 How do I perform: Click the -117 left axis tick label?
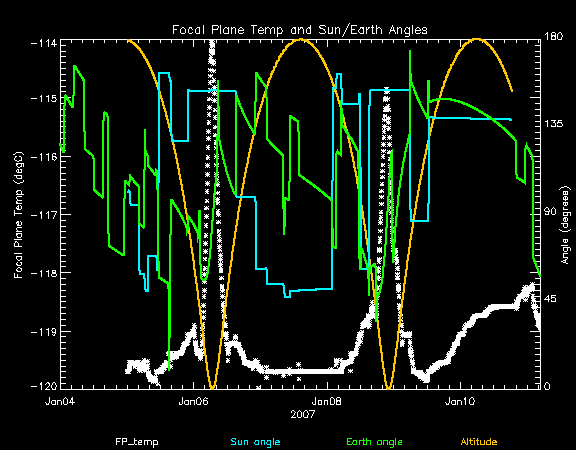(43, 214)
